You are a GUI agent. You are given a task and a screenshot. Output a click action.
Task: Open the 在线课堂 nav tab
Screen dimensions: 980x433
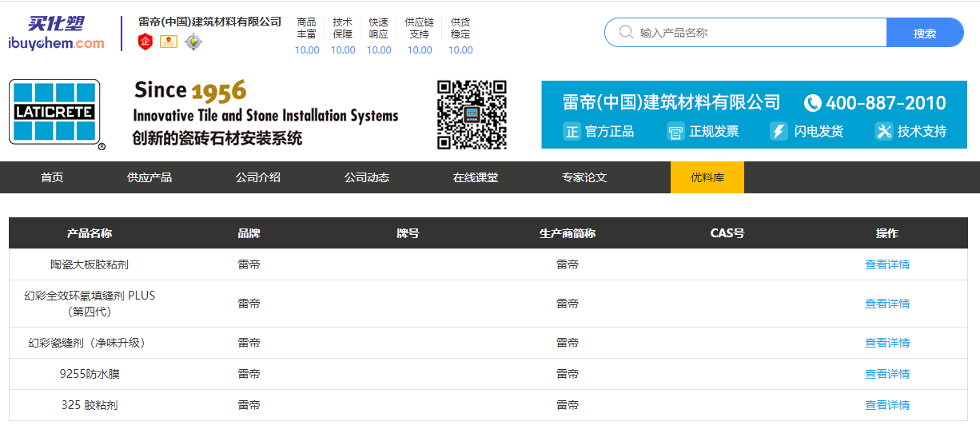pos(476,177)
